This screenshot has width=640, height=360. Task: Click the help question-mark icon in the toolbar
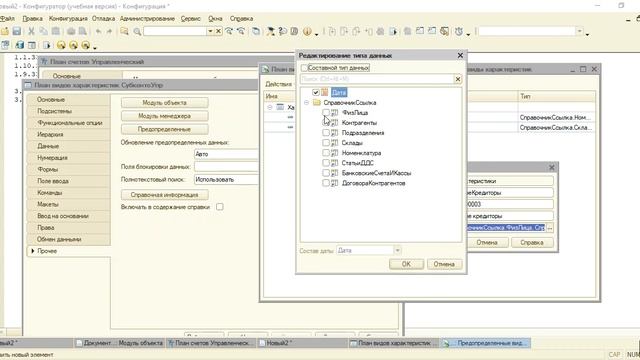coord(282,31)
